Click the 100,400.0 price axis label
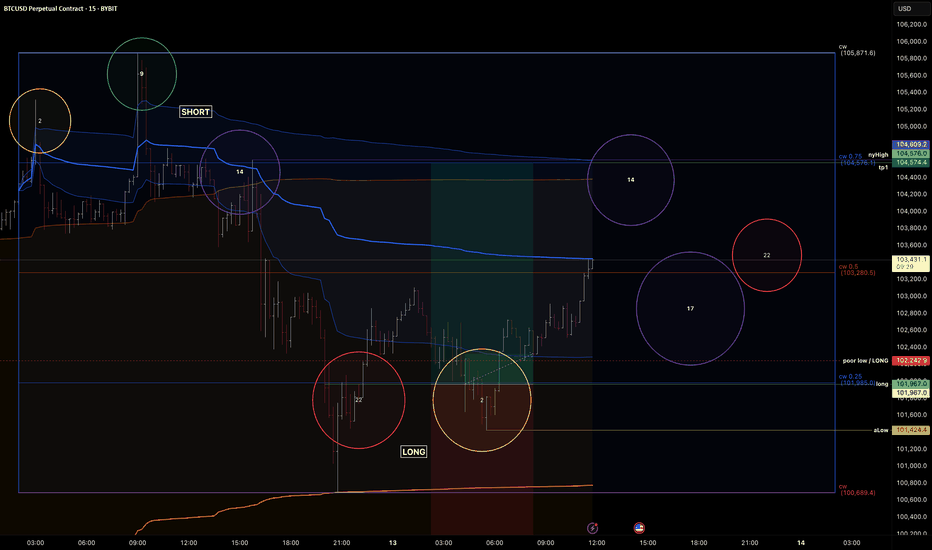 911,516
